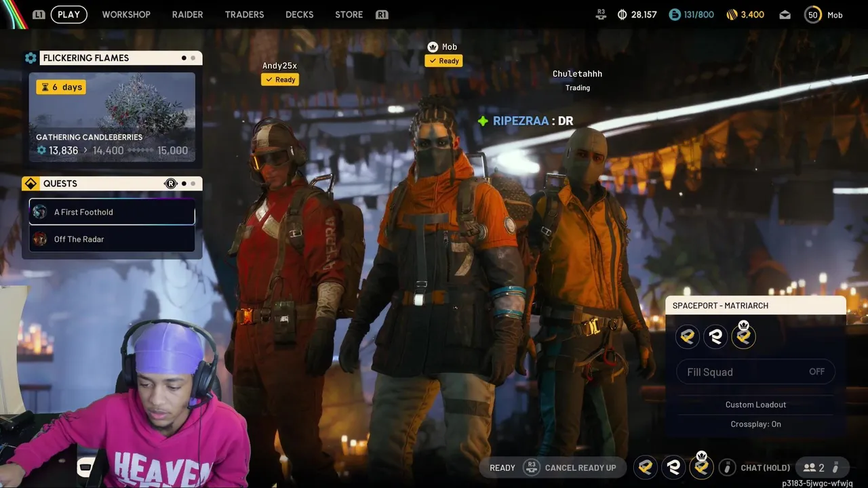
Task: Click the white squad emblem in bottom bar
Action: [x=673, y=467]
